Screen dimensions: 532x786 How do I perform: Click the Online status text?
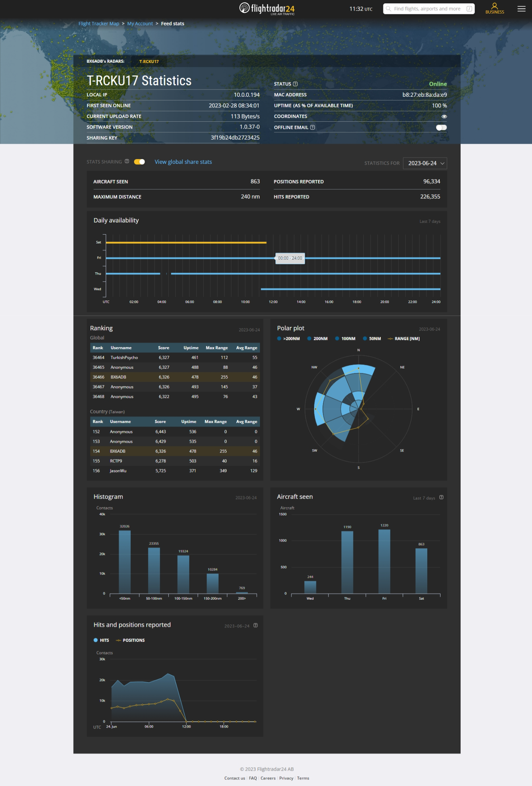point(438,84)
